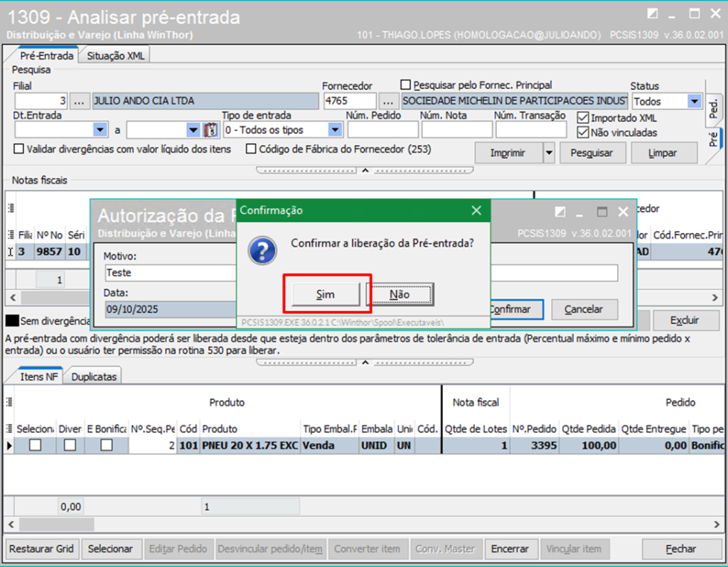Click the calendar icon beside date range

(210, 130)
